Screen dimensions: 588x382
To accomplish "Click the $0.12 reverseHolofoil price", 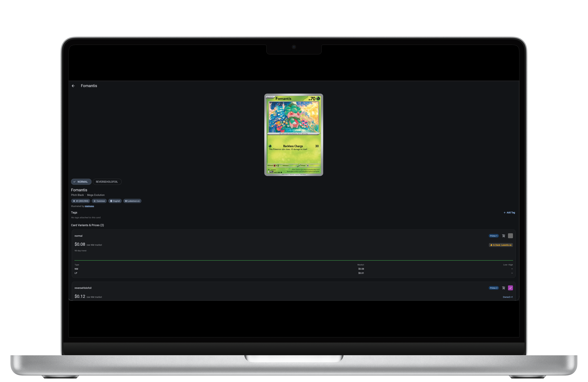I will 80,296.
